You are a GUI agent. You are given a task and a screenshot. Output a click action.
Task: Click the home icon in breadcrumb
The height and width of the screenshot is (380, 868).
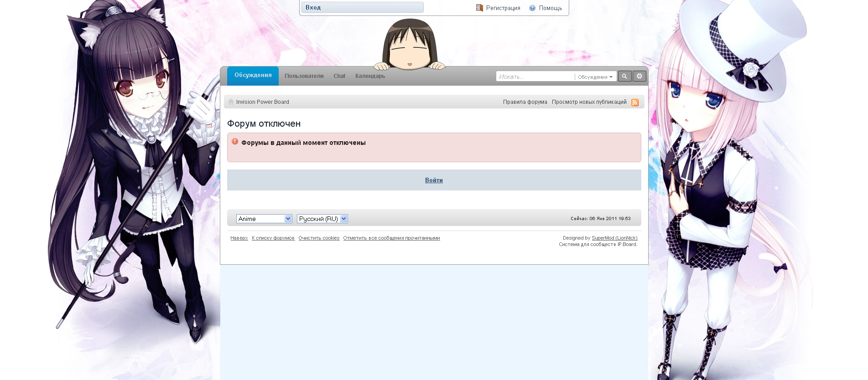(231, 102)
